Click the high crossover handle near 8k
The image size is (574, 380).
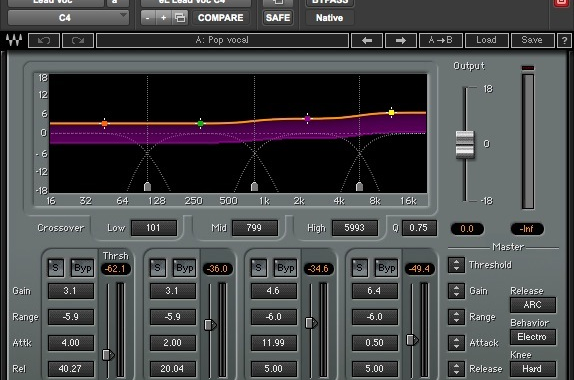coord(359,187)
